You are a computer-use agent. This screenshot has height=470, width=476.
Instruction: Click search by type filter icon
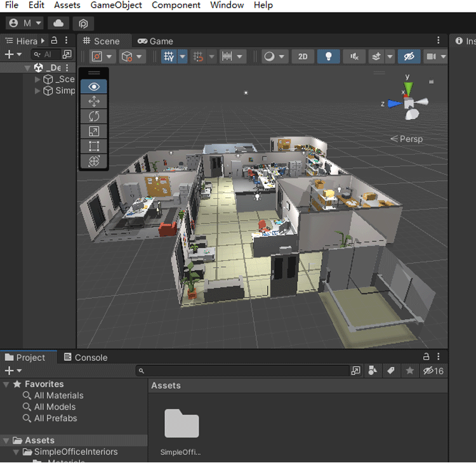(x=373, y=370)
